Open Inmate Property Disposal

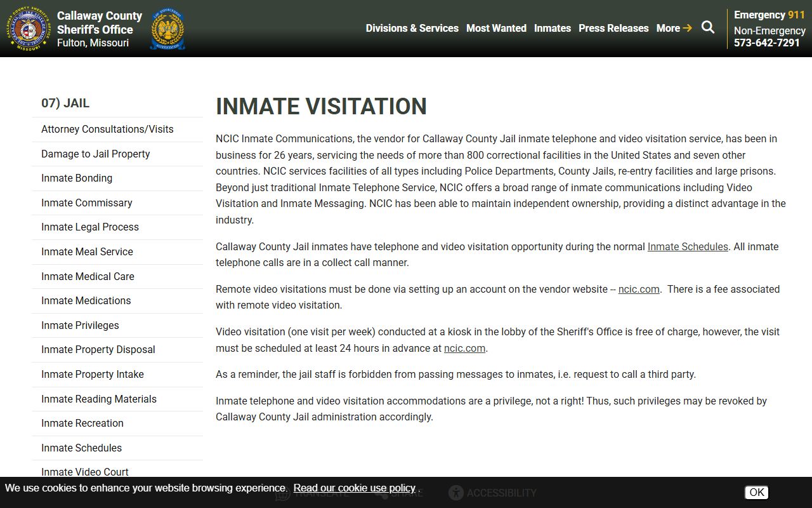[117, 349]
